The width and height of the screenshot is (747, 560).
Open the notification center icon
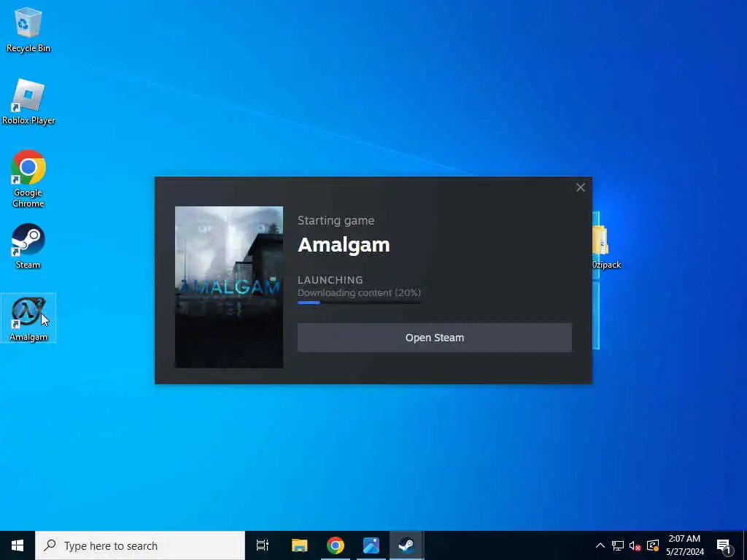[x=723, y=546]
